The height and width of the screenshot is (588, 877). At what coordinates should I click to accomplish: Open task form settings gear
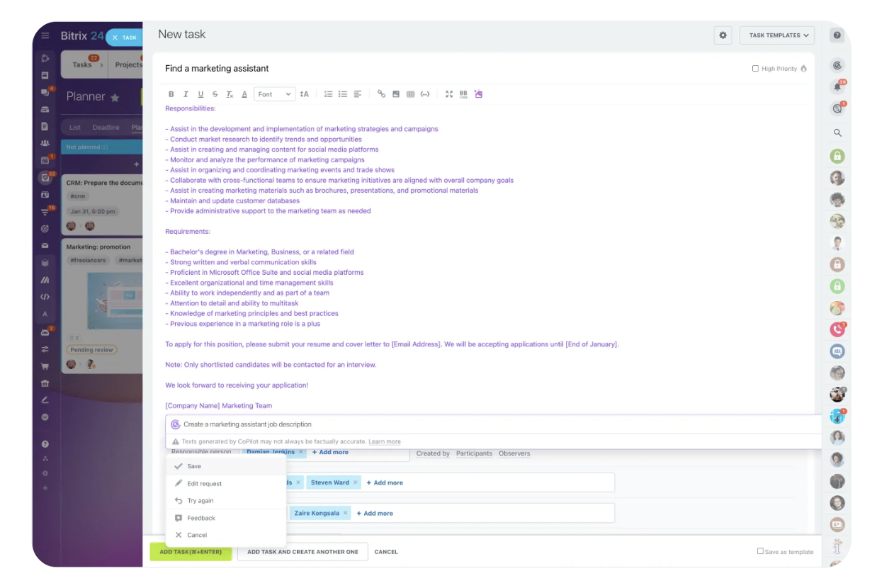pyautogui.click(x=723, y=35)
